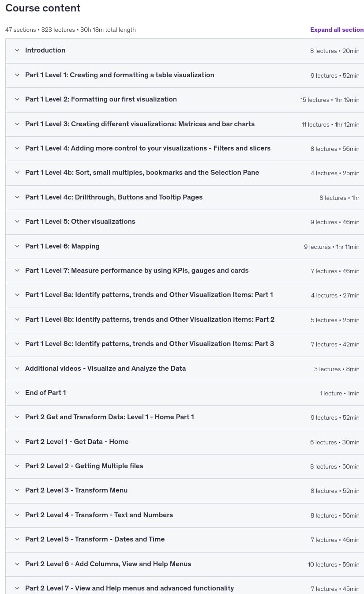Expand chevron for Part 1 Level 4c section
Viewport: 364px width, 594px height.
[x=17, y=197]
